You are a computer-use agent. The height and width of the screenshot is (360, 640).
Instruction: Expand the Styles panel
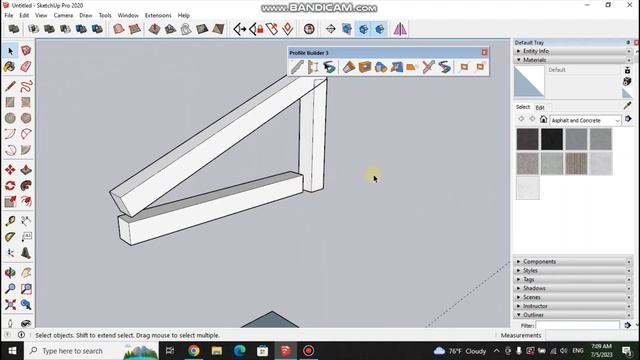point(573,271)
